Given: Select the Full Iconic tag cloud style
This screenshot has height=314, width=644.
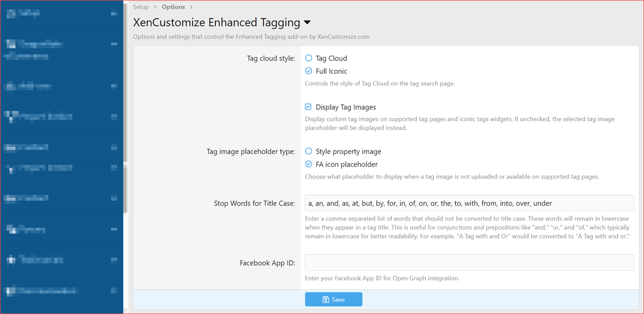Looking at the screenshot, I should (308, 70).
